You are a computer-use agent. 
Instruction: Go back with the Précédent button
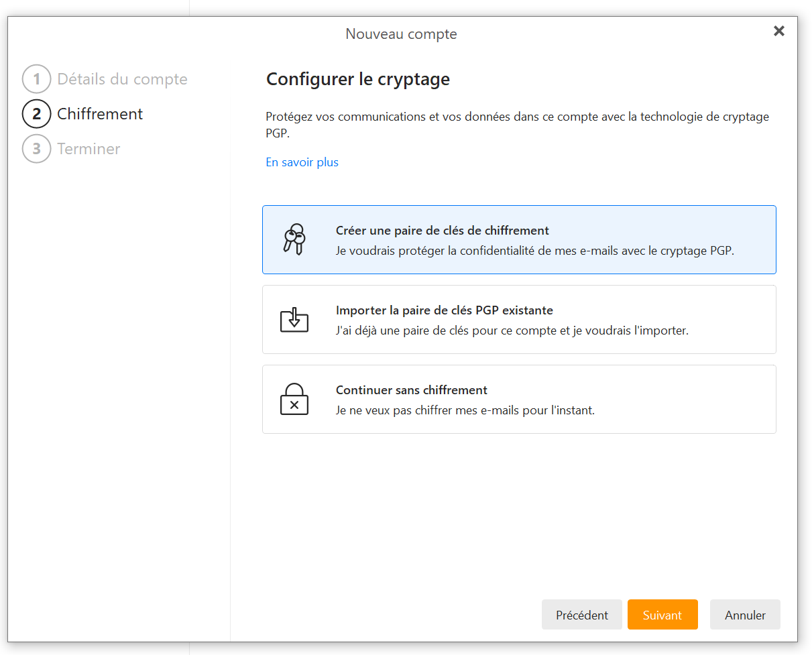tap(581, 615)
